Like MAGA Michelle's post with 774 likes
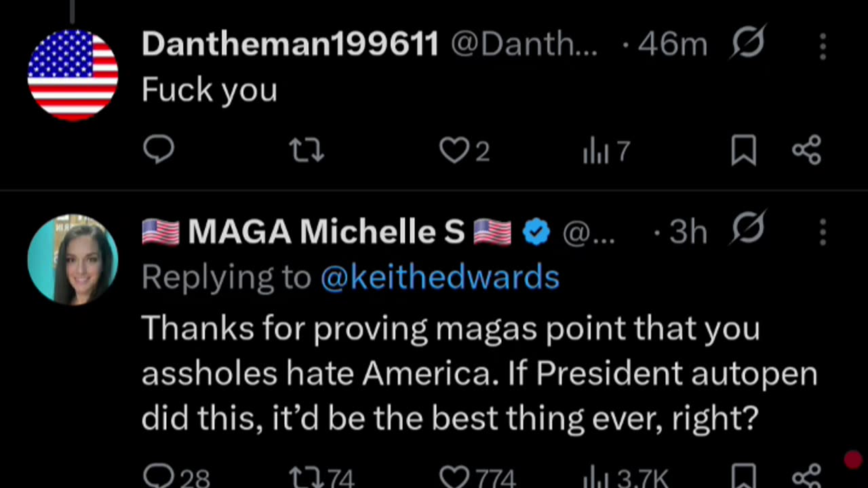This screenshot has width=868, height=488. pyautogui.click(x=454, y=476)
